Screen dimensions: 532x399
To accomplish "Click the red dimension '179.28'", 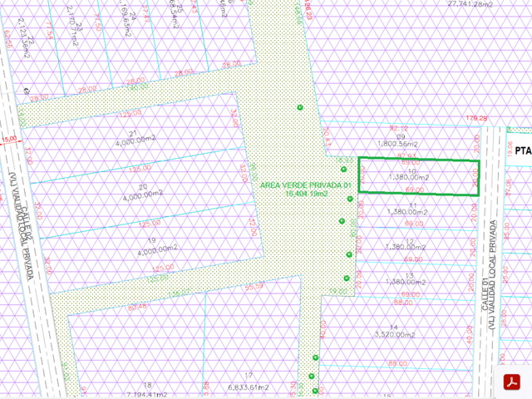I will [x=476, y=118].
